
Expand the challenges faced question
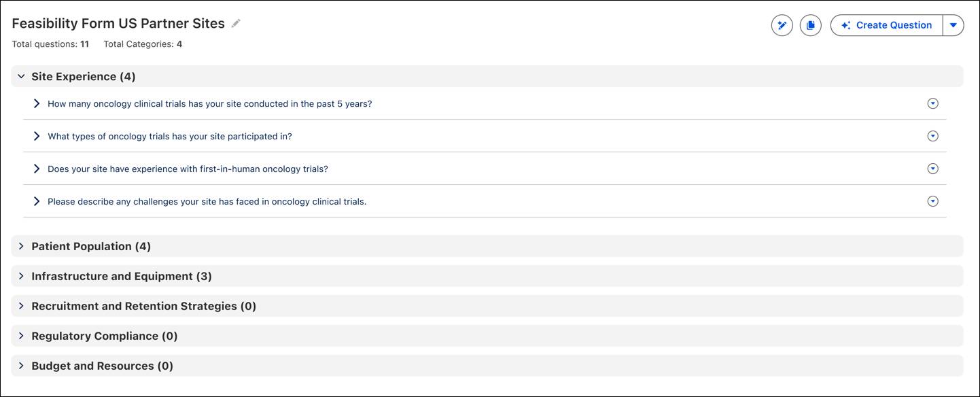click(x=37, y=201)
